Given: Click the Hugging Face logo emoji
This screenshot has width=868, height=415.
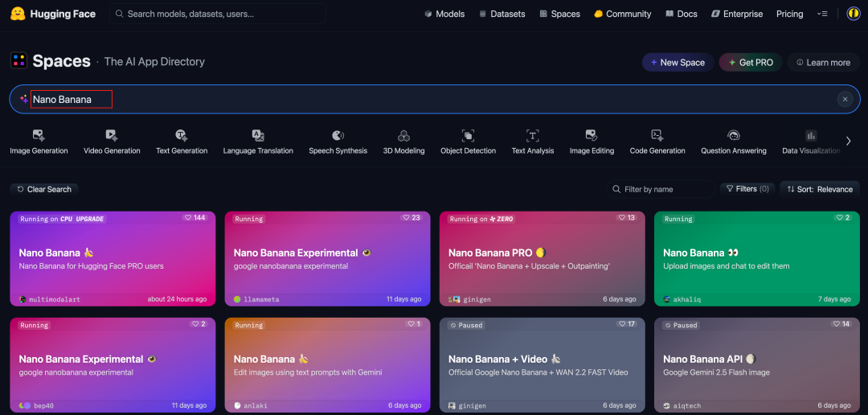Looking at the screenshot, I should point(18,14).
